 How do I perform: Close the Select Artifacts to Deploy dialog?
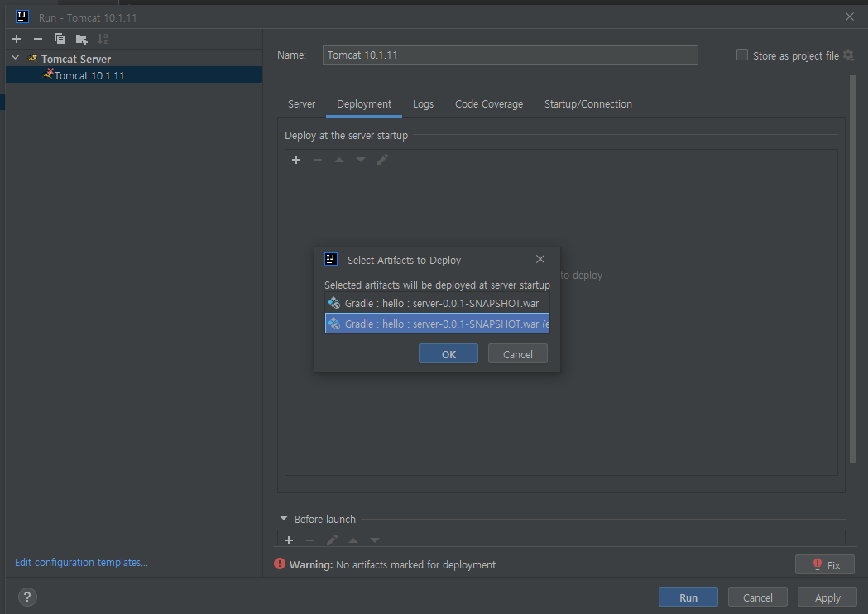click(x=540, y=259)
